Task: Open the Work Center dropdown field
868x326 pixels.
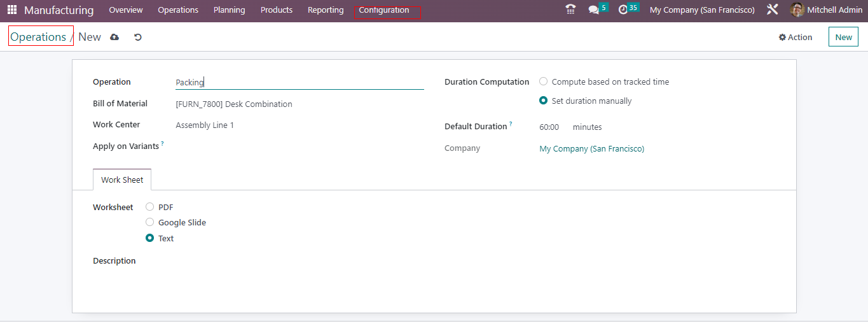Action: pos(299,125)
